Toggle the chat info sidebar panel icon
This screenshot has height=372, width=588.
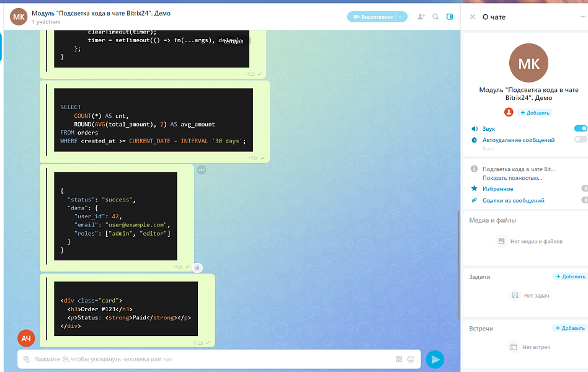[450, 17]
